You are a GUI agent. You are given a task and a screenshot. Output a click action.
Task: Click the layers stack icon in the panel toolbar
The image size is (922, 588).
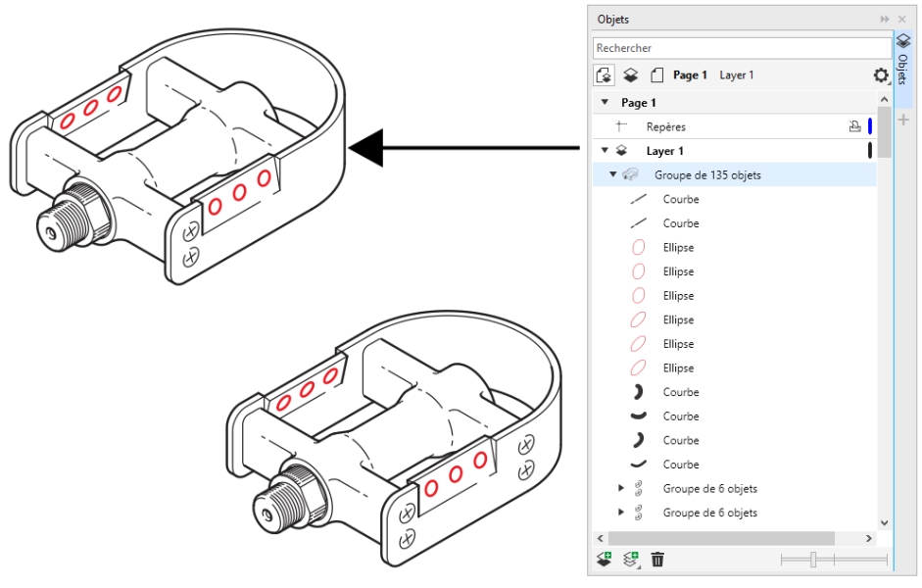coord(632,75)
